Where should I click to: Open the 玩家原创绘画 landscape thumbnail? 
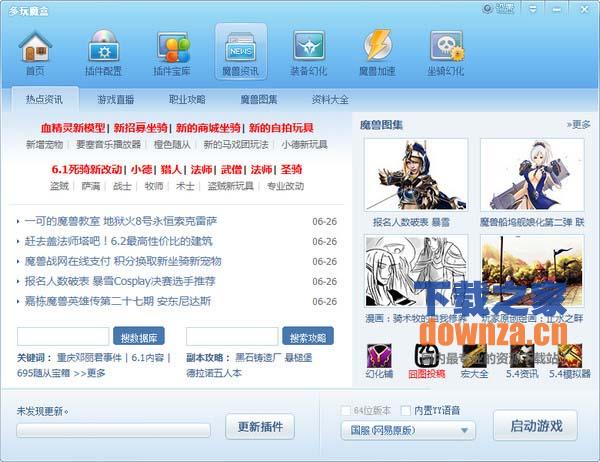click(x=532, y=271)
